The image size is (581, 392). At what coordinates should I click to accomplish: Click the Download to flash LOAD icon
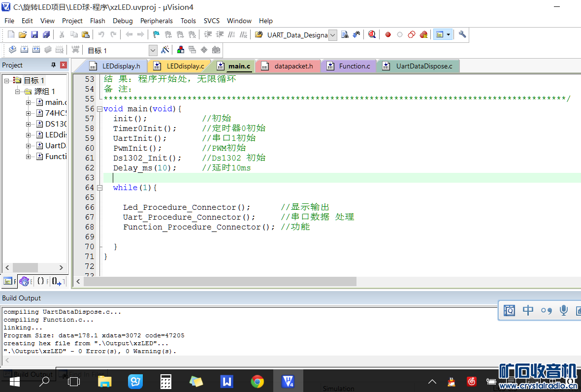click(75, 50)
